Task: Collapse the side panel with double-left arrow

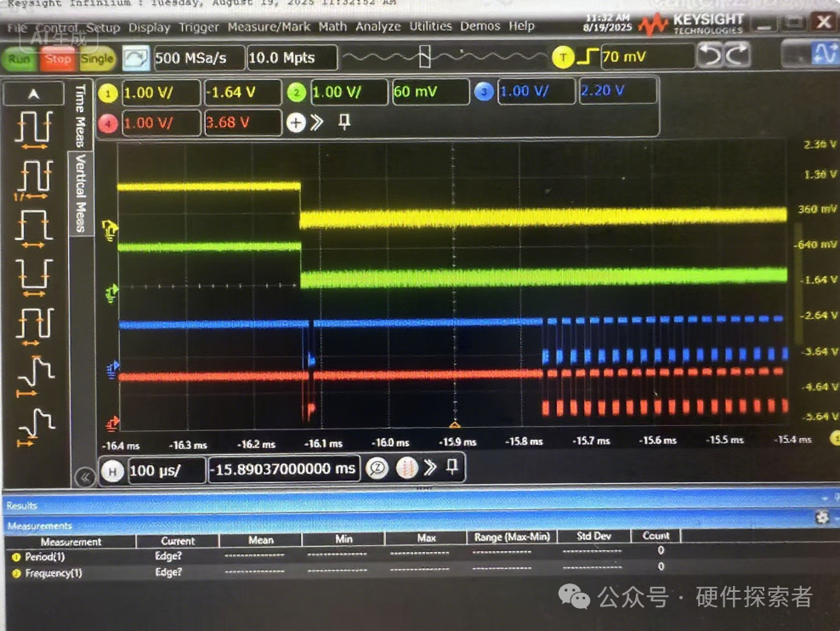Action: pos(85,476)
